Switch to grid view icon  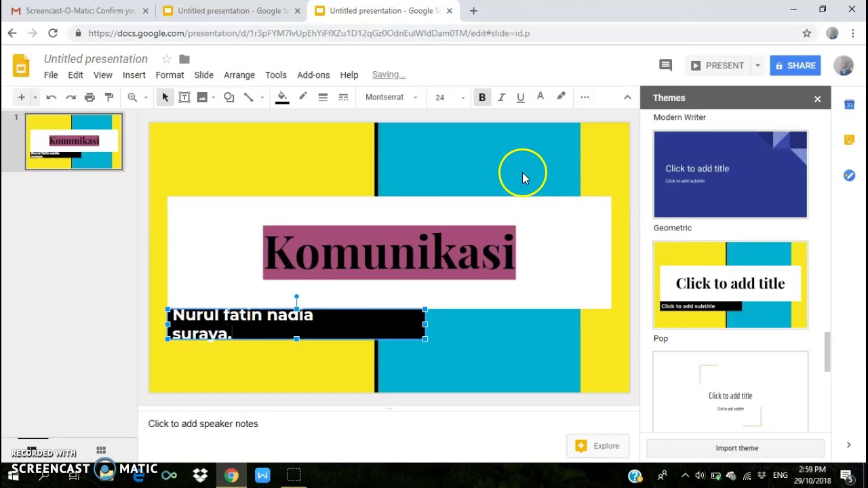click(101, 450)
